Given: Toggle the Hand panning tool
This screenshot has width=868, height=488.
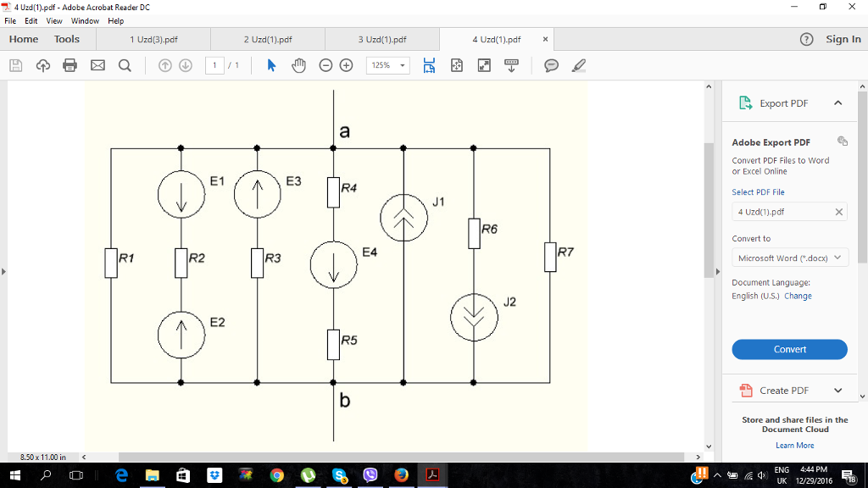Looking at the screenshot, I should 298,64.
